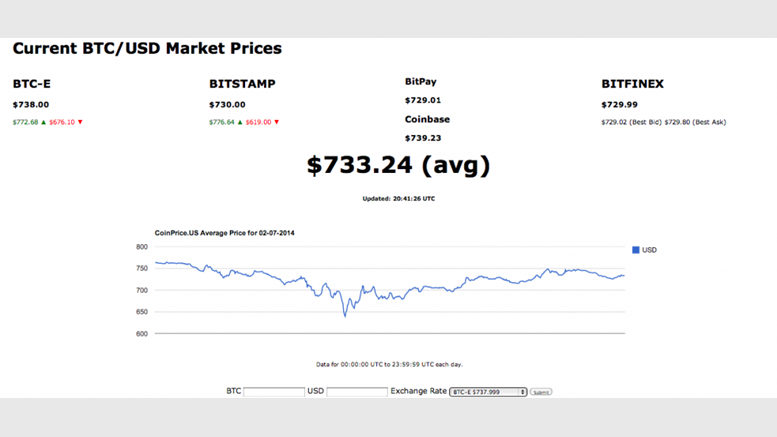Click the Bitstamp price $730.00
Image resolution: width=777 pixels, height=437 pixels.
click(x=227, y=105)
